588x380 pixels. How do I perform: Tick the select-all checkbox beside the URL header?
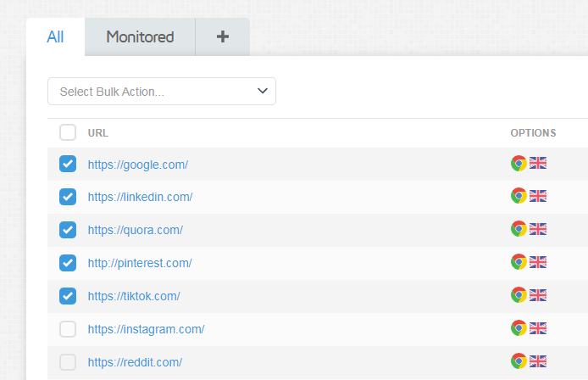click(x=68, y=132)
